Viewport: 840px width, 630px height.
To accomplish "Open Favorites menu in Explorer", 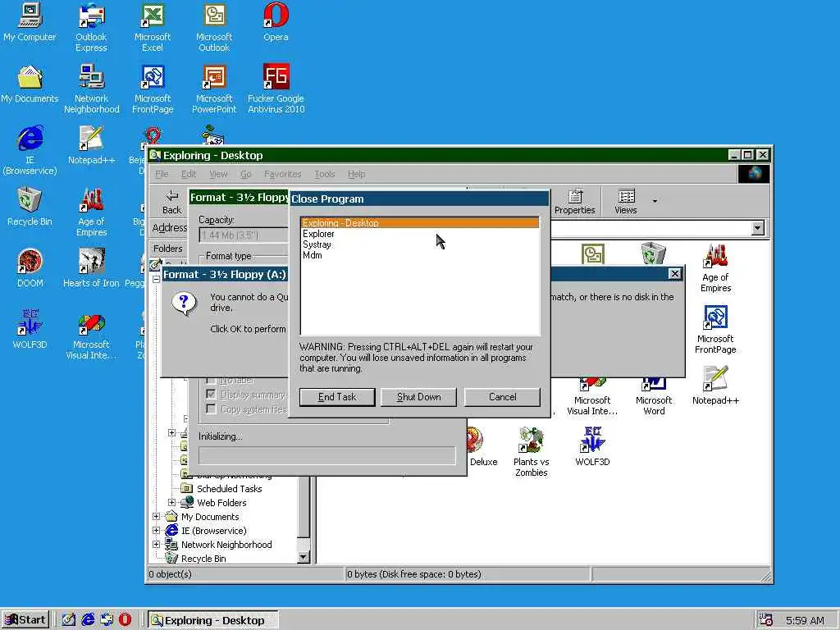I will (x=283, y=174).
